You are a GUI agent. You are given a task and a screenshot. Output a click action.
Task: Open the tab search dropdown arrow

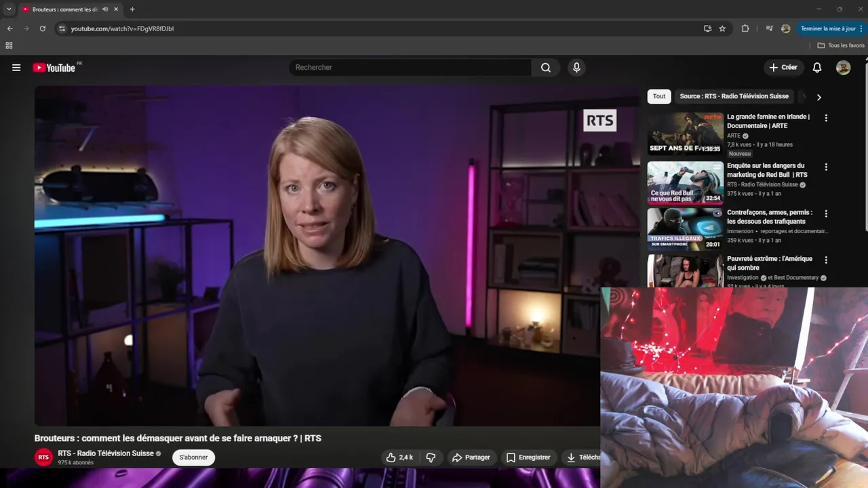(x=9, y=9)
